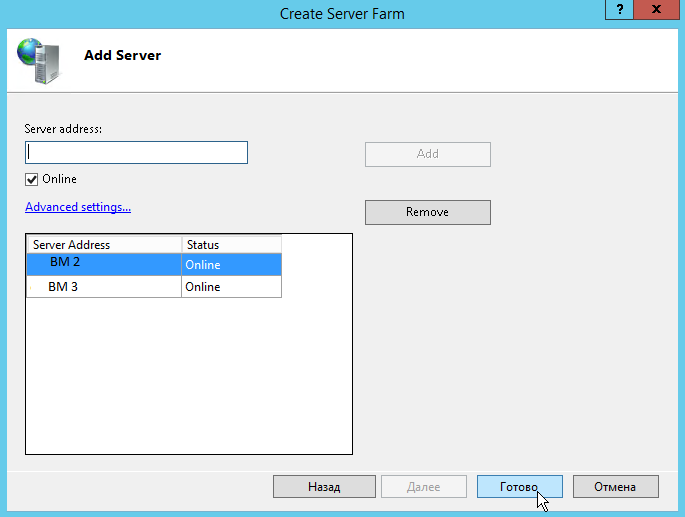Click empty area of the server list
This screenshot has height=517, width=685.
(x=189, y=380)
